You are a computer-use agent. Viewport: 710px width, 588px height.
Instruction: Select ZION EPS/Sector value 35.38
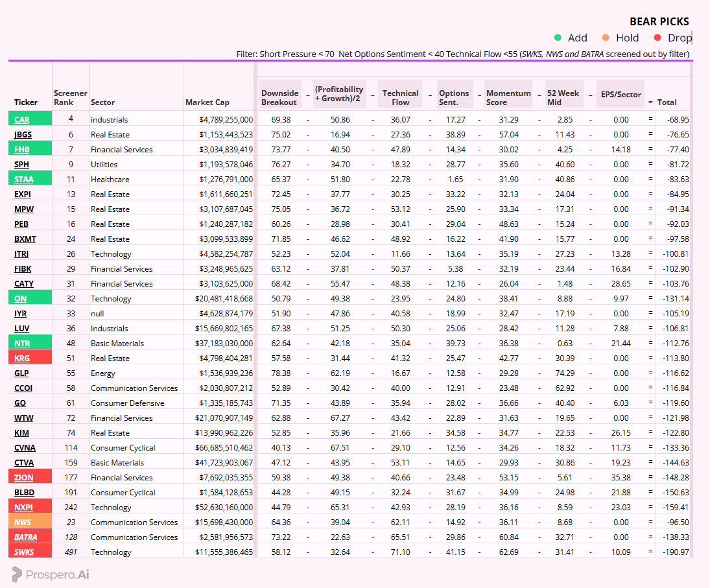click(621, 478)
